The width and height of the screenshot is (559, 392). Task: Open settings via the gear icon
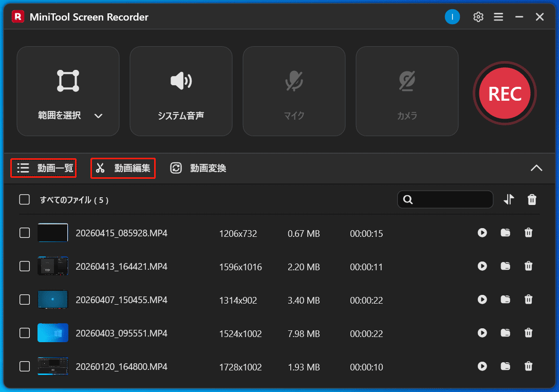(x=478, y=17)
